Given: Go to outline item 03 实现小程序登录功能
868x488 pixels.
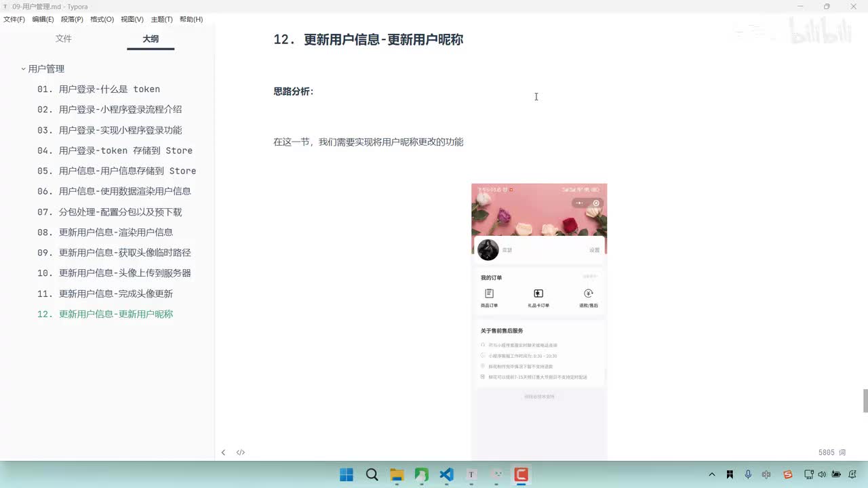Looking at the screenshot, I should (x=110, y=130).
